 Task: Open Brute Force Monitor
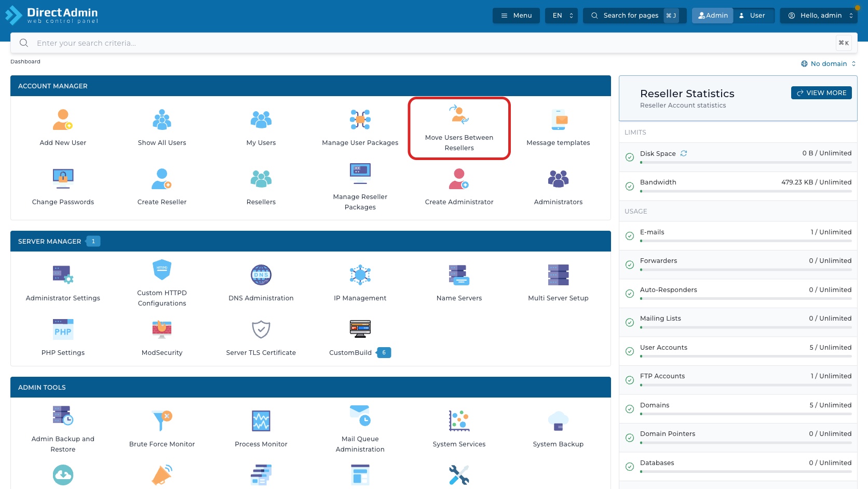coord(162,429)
